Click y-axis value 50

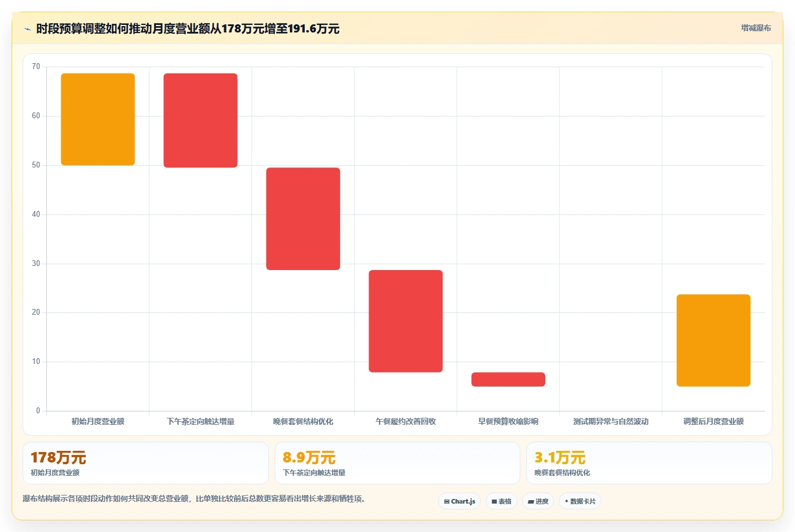(x=36, y=165)
